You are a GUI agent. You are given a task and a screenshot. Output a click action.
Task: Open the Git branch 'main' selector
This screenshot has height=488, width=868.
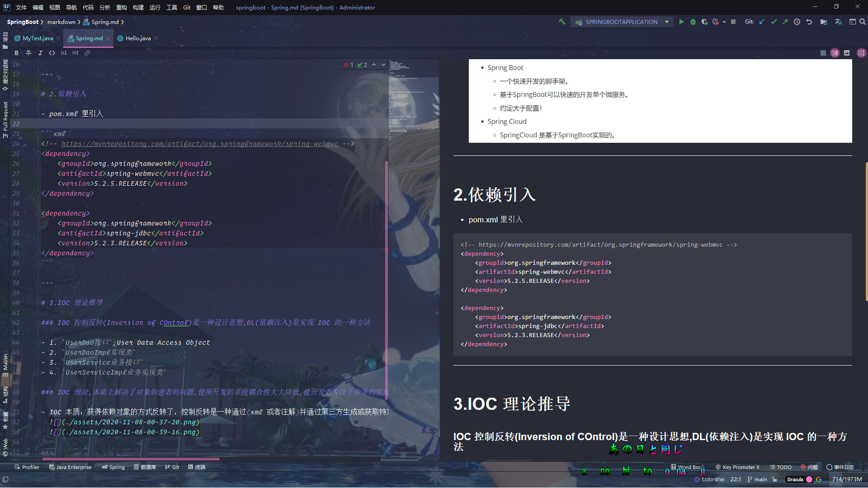[x=757, y=479]
